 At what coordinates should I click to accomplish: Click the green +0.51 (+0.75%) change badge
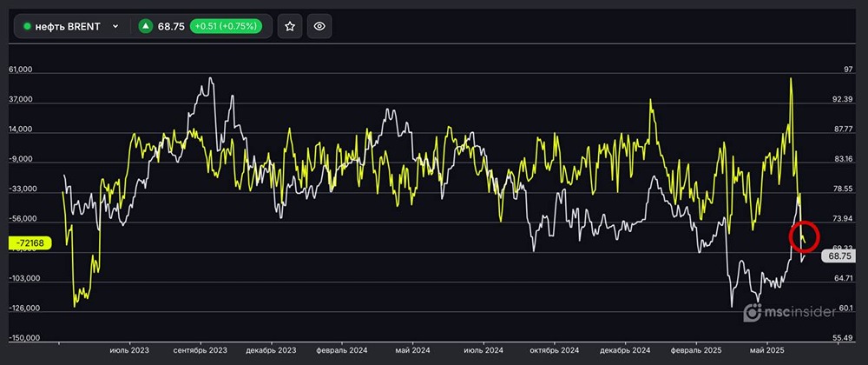click(226, 26)
